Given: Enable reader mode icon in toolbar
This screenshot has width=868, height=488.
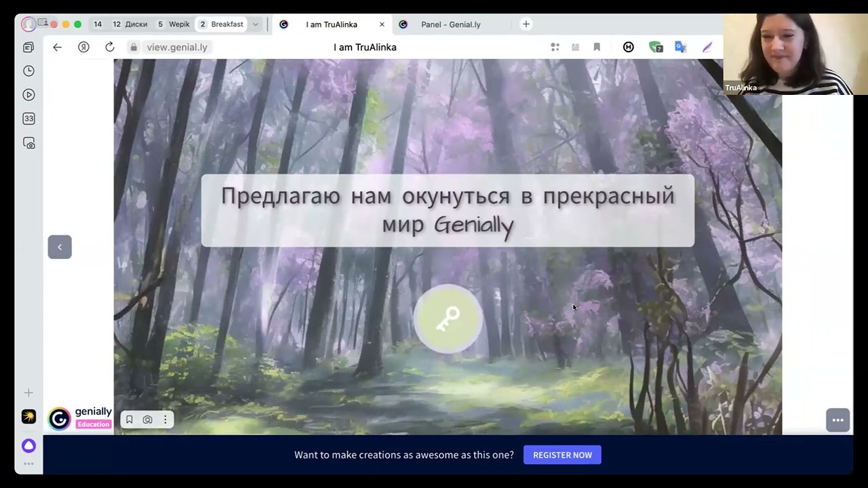Looking at the screenshot, I should pyautogui.click(x=576, y=47).
